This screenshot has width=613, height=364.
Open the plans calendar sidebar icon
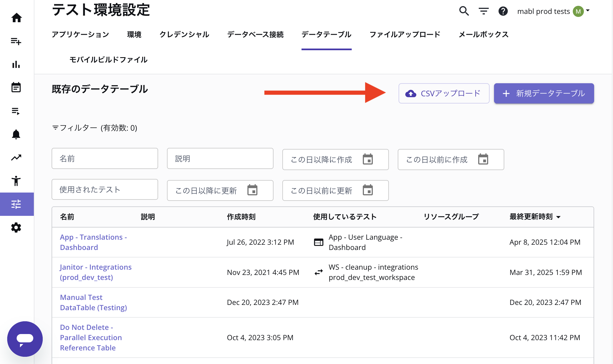tap(16, 87)
